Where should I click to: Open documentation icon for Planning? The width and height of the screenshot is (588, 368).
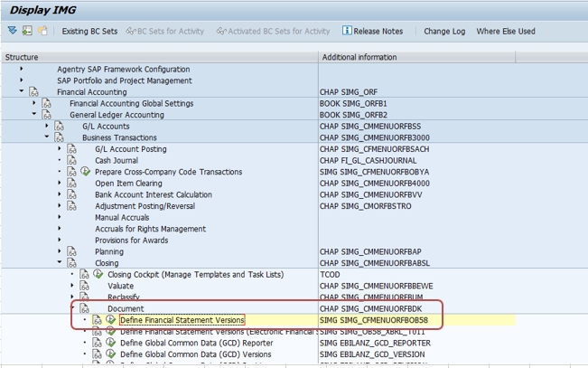71,251
